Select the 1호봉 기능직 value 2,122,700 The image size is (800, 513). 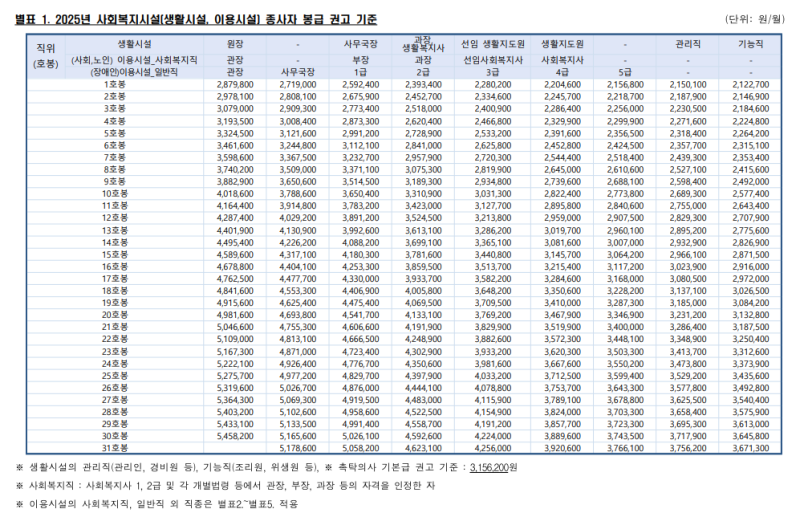pyautogui.click(x=750, y=85)
